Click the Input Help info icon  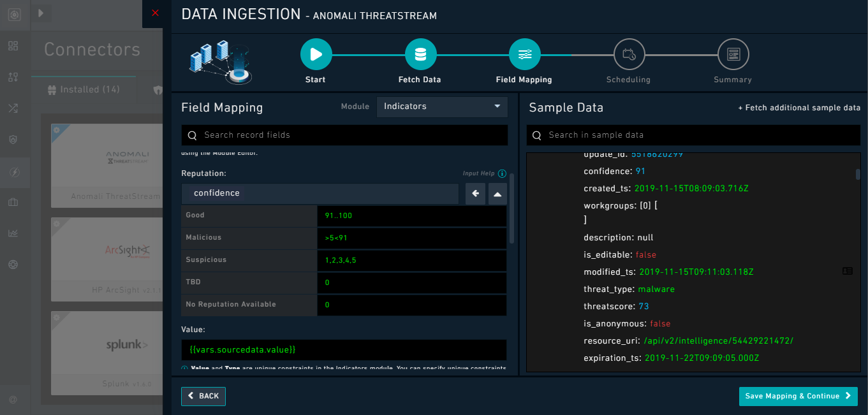pos(502,173)
